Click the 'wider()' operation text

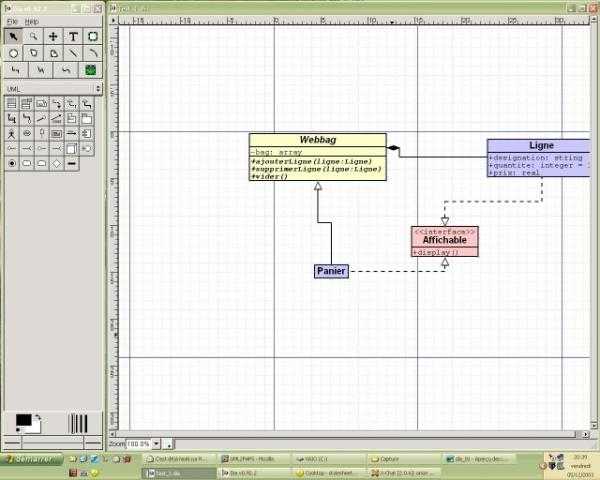point(269,176)
